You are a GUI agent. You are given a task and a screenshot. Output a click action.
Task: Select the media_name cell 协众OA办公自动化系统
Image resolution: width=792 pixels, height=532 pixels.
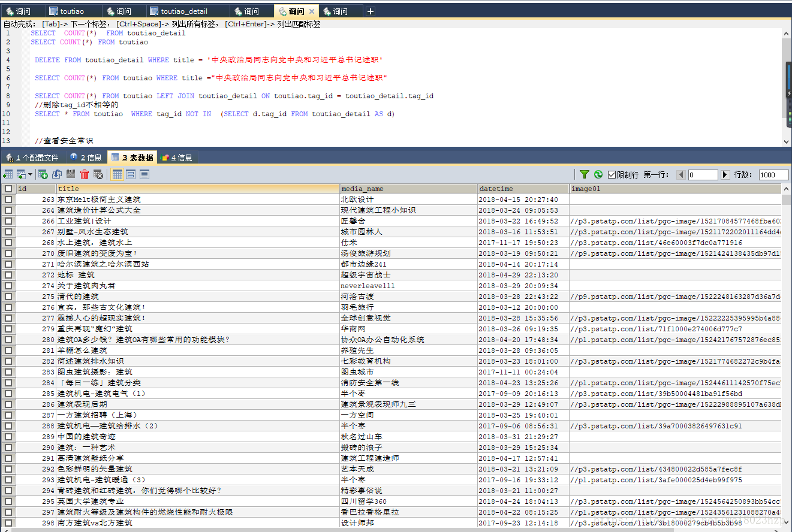click(x=408, y=340)
